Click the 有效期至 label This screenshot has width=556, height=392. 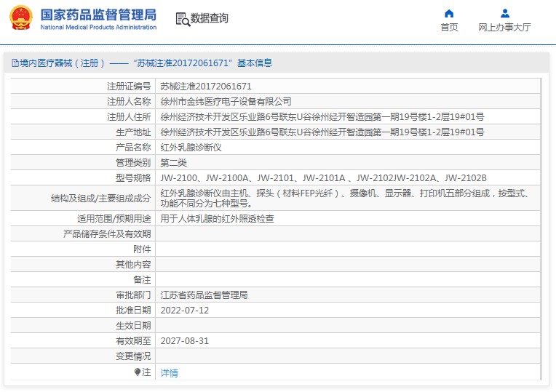click(x=133, y=340)
